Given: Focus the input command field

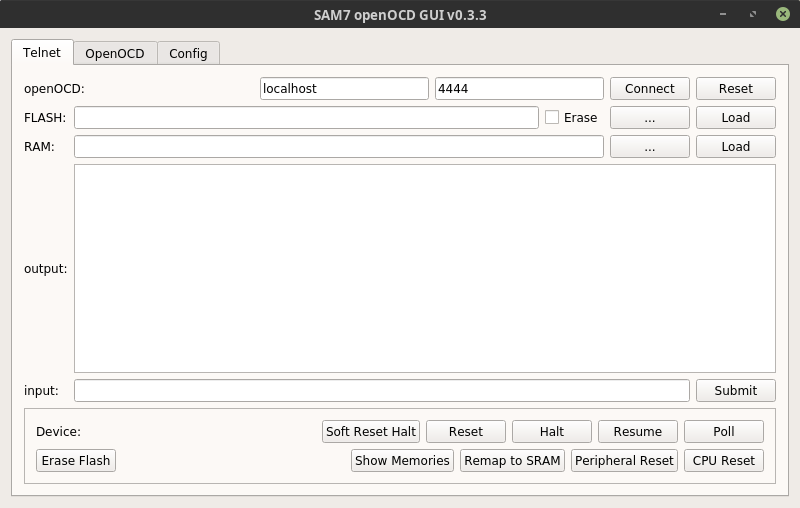Looking at the screenshot, I should [382, 391].
